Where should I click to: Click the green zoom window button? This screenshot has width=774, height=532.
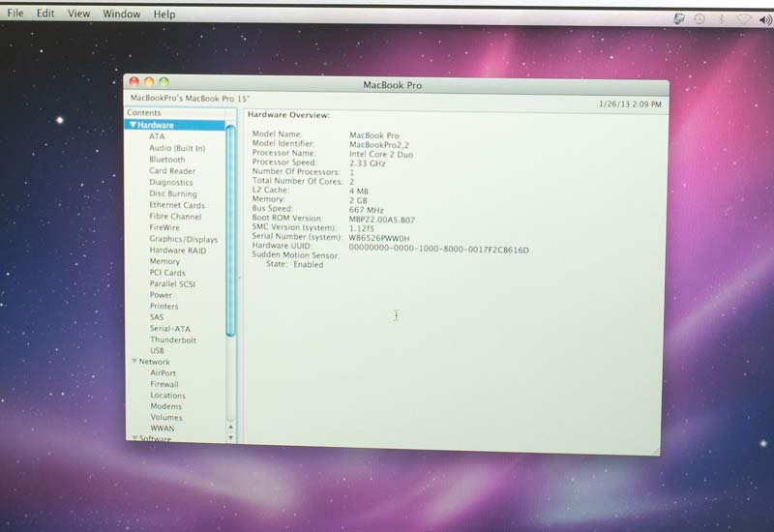point(164,81)
